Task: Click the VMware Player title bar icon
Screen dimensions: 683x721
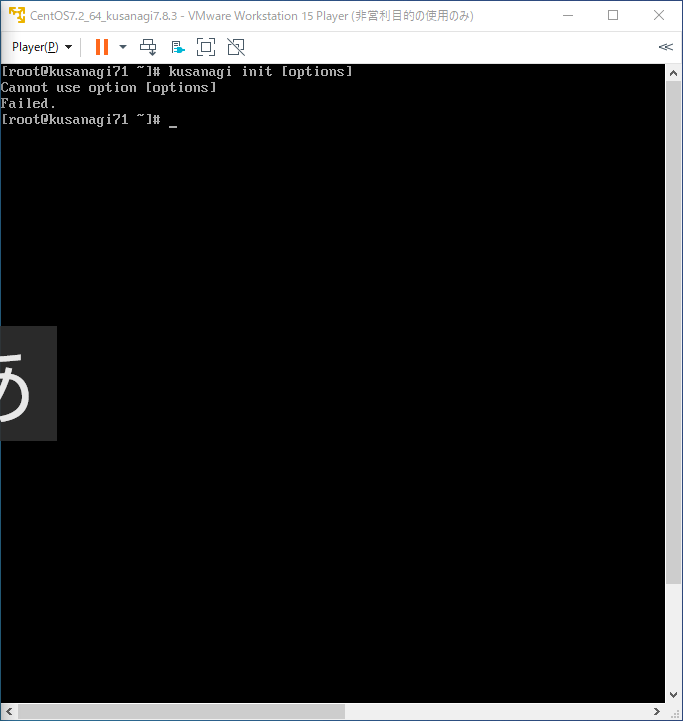Action: (17, 15)
